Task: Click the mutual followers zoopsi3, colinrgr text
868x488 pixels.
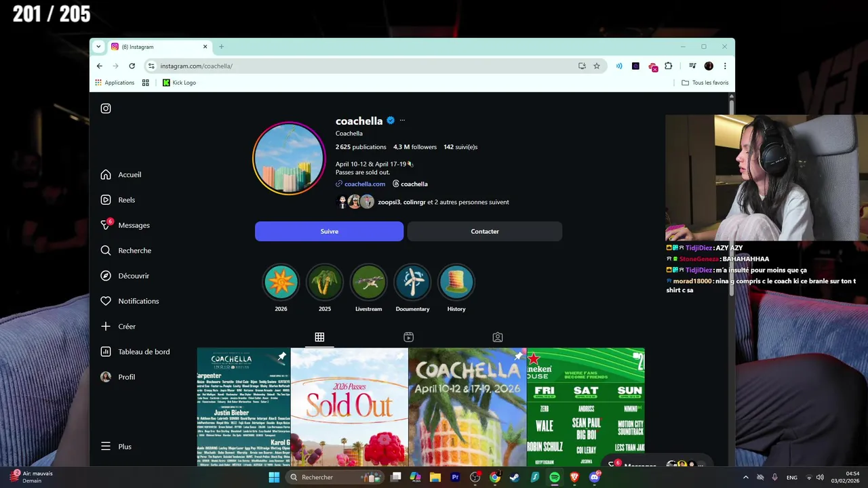Action: click(443, 202)
